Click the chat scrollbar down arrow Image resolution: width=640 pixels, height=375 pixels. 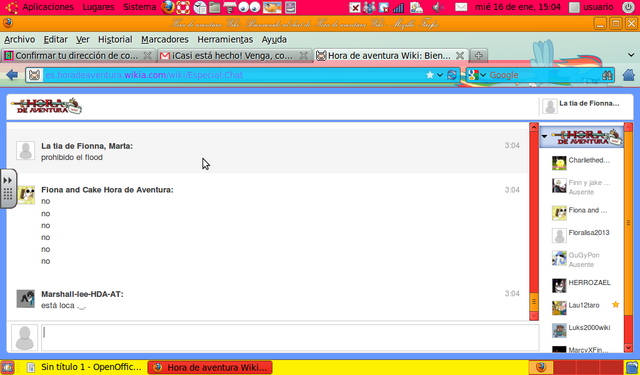[x=534, y=315]
